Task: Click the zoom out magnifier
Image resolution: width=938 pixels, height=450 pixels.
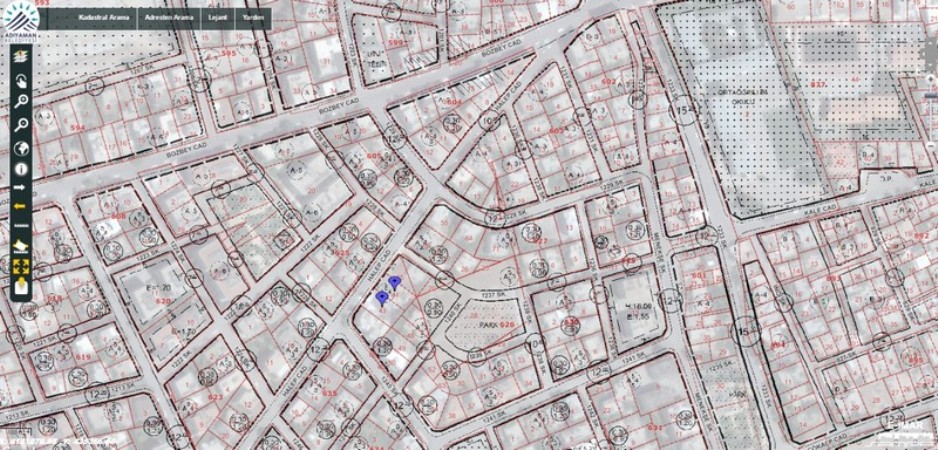Action: pyautogui.click(x=20, y=124)
